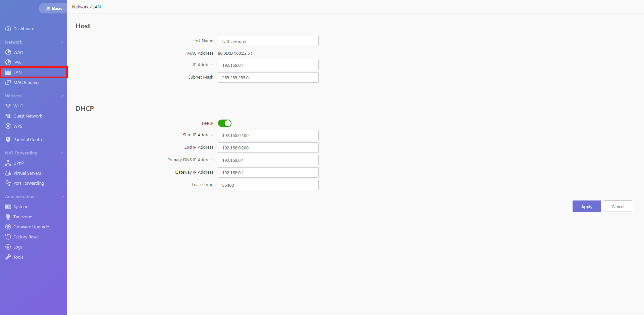Click the Host IP Address field
Image resolution: width=644 pixels, height=315 pixels.
(268, 65)
